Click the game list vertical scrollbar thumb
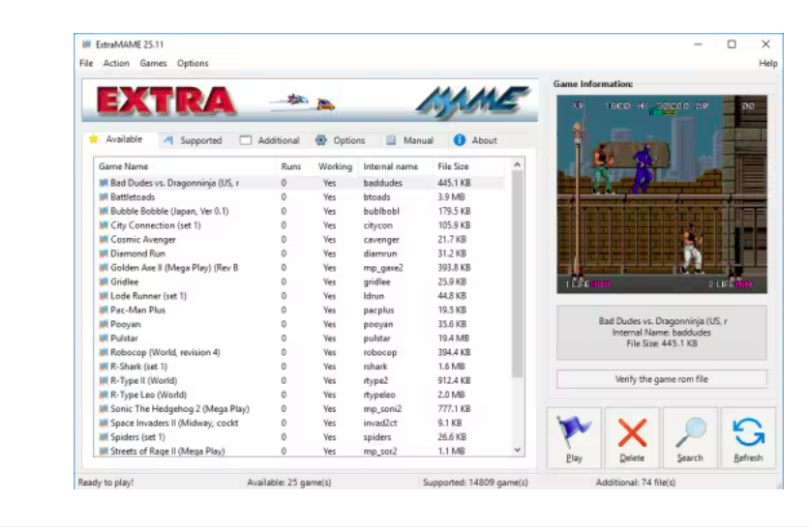The height and width of the screenshot is (532, 809). [518, 274]
